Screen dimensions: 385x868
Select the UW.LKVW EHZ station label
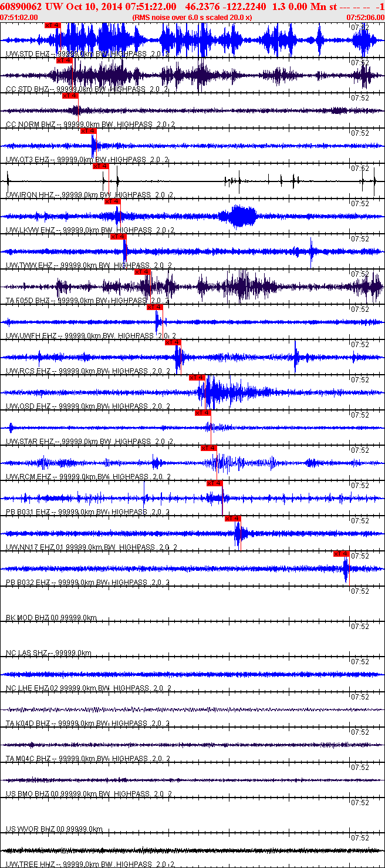(x=31, y=230)
